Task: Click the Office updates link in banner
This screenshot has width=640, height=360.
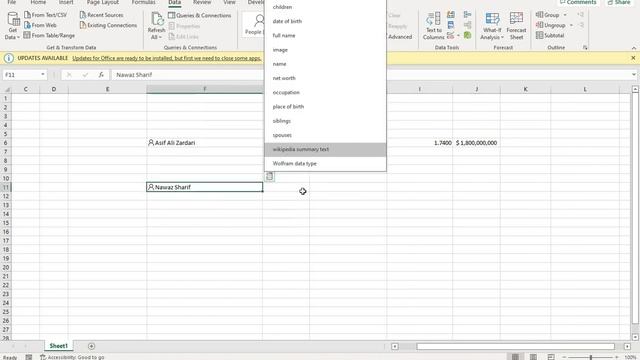Action: point(167,58)
